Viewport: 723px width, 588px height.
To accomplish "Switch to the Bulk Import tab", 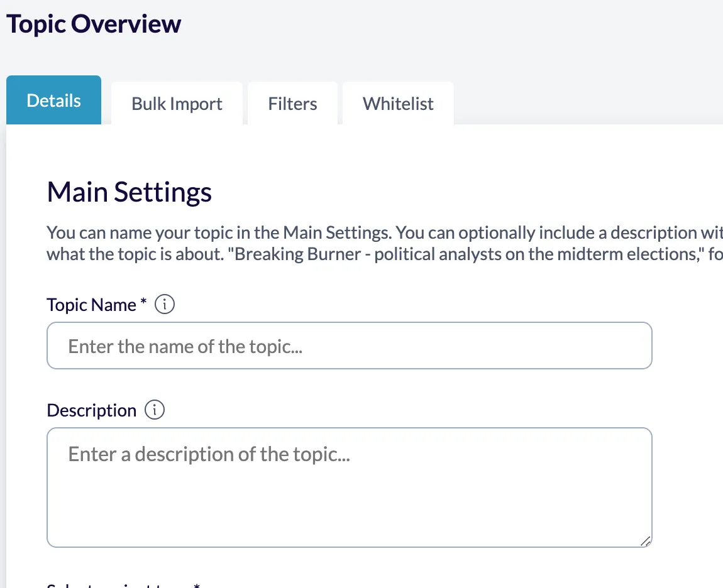I will tap(176, 104).
